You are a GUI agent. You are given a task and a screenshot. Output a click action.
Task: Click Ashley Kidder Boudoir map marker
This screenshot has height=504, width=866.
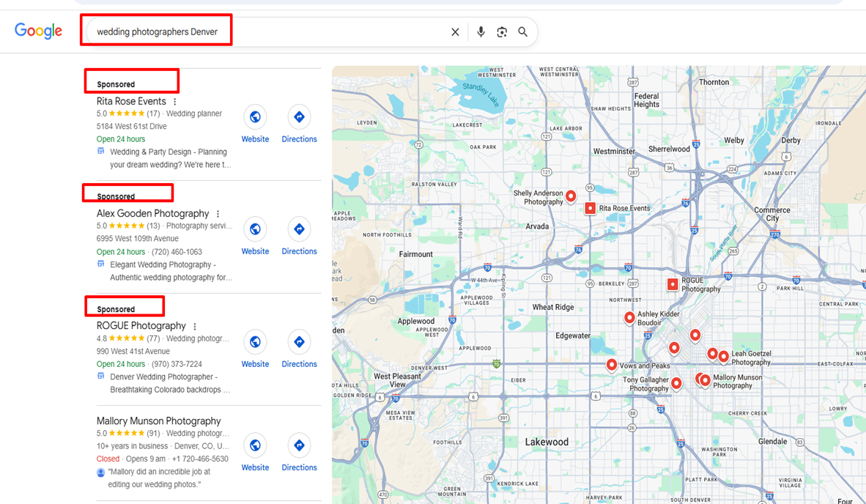point(629,317)
